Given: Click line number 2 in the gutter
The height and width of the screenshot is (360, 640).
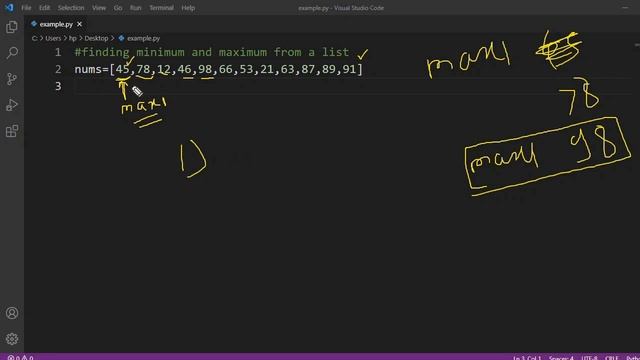Looking at the screenshot, I should [x=58, y=69].
